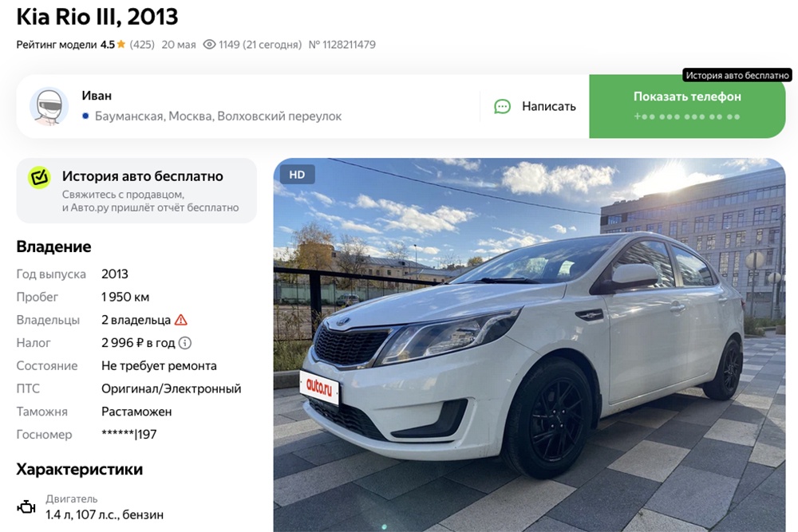Click the car history checkmark icon
Image resolution: width=798 pixels, height=532 pixels.
pyautogui.click(x=39, y=178)
